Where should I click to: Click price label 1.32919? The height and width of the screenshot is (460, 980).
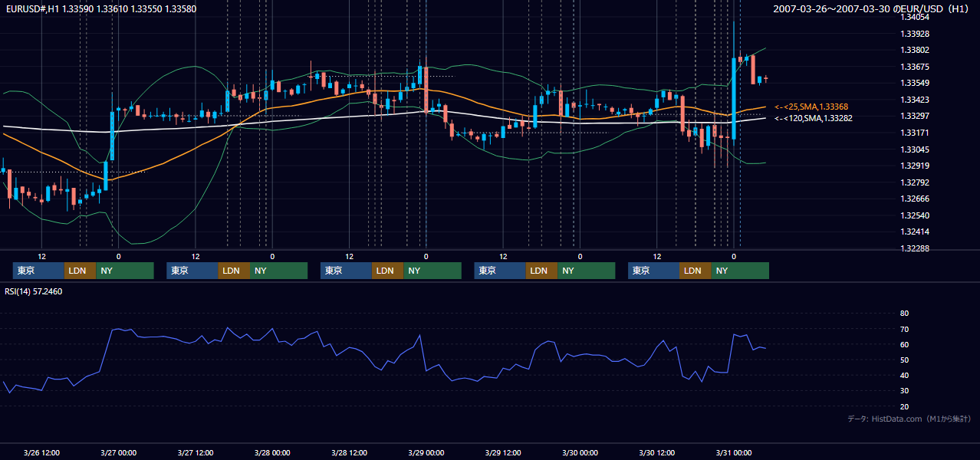click(x=915, y=166)
